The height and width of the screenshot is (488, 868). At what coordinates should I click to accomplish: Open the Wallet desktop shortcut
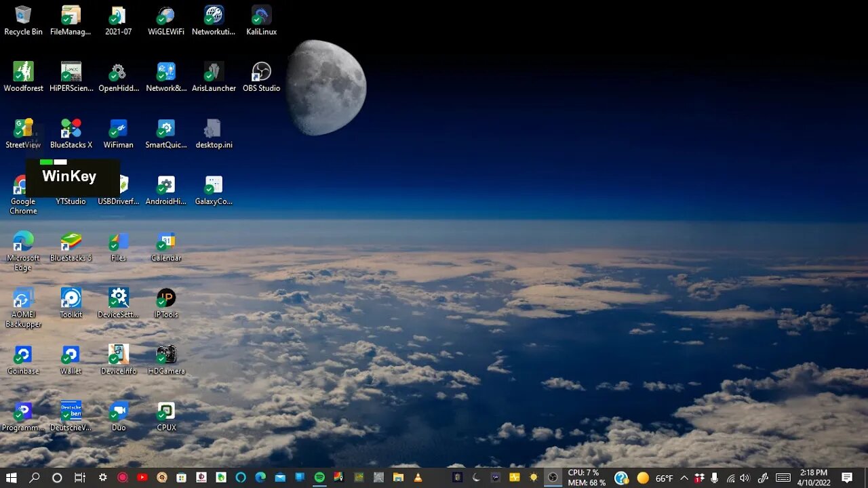point(71,360)
